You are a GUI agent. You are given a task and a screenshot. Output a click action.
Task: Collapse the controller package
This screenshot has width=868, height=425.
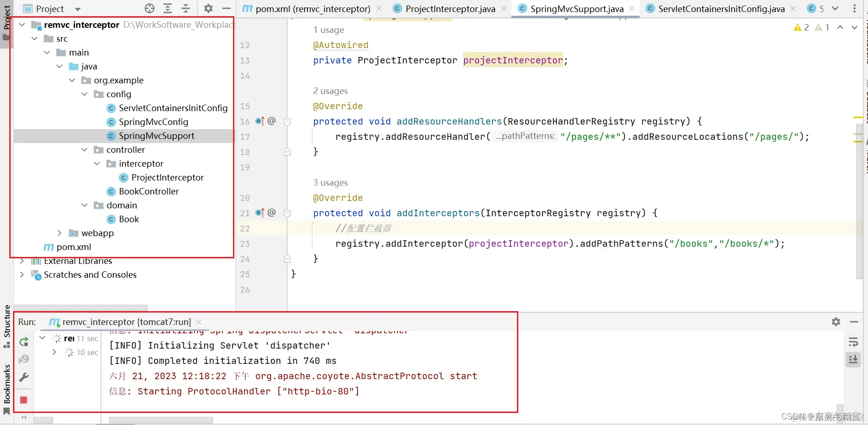click(84, 150)
